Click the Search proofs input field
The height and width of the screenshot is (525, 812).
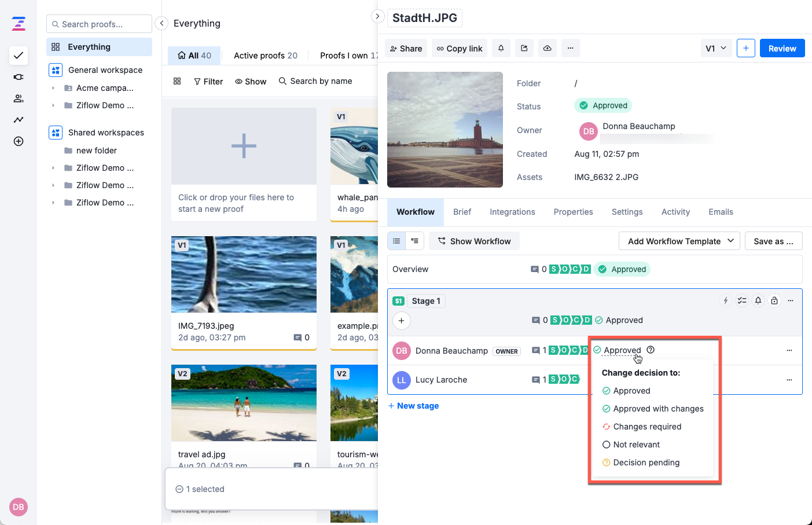[99, 24]
